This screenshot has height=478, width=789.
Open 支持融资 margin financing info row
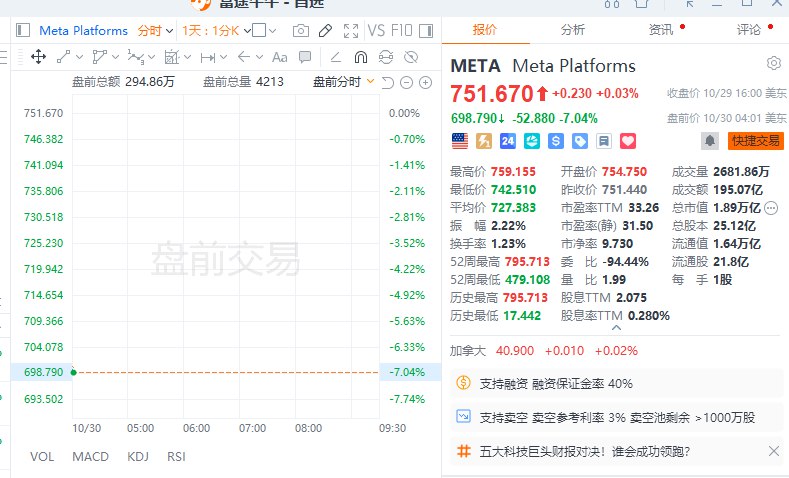[616, 384]
